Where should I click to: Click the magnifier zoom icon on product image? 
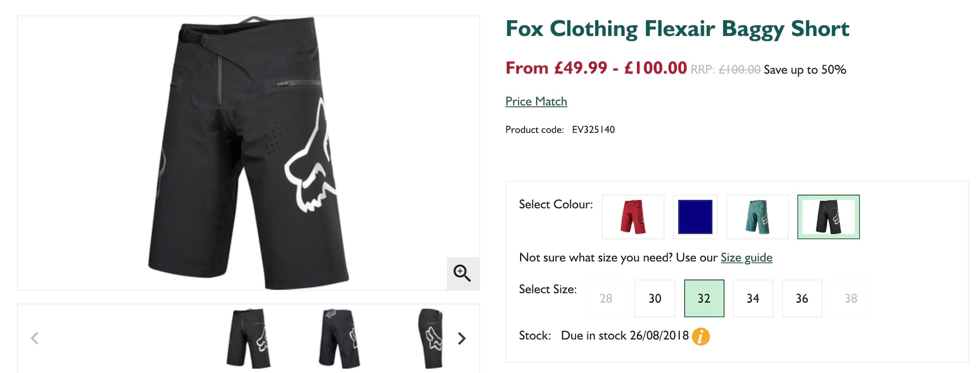462,273
